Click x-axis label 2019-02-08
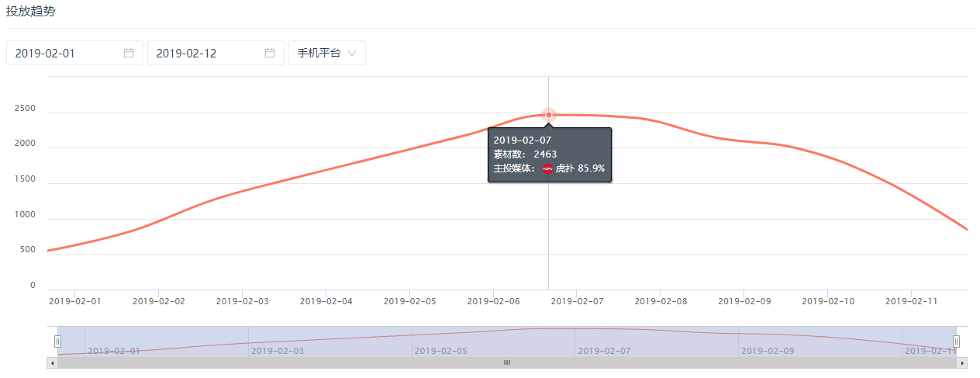Viewport: 980px width, 378px height. click(661, 300)
